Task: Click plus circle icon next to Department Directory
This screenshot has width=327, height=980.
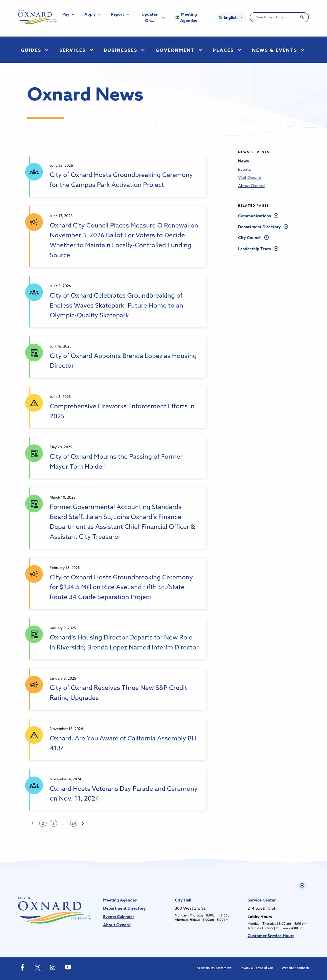Action: pos(285,227)
